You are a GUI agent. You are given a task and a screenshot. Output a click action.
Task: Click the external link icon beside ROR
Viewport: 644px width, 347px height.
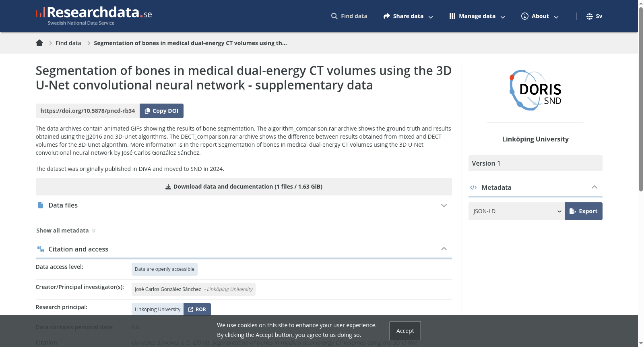point(191,310)
